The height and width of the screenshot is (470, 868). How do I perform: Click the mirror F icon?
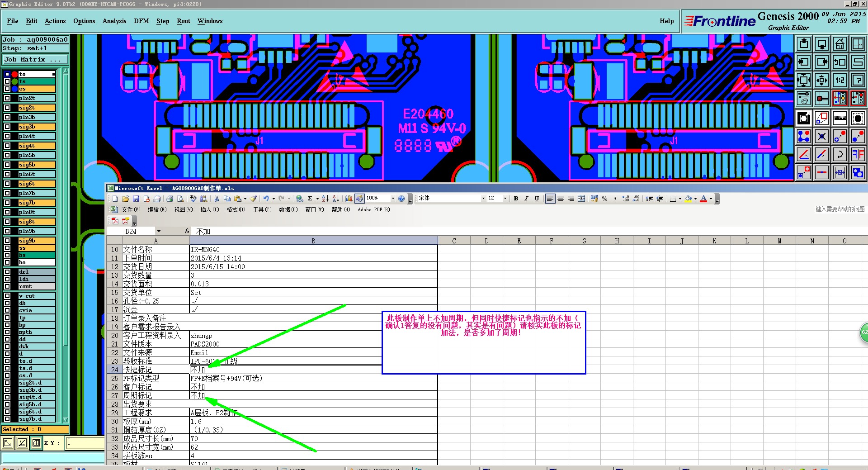(858, 154)
